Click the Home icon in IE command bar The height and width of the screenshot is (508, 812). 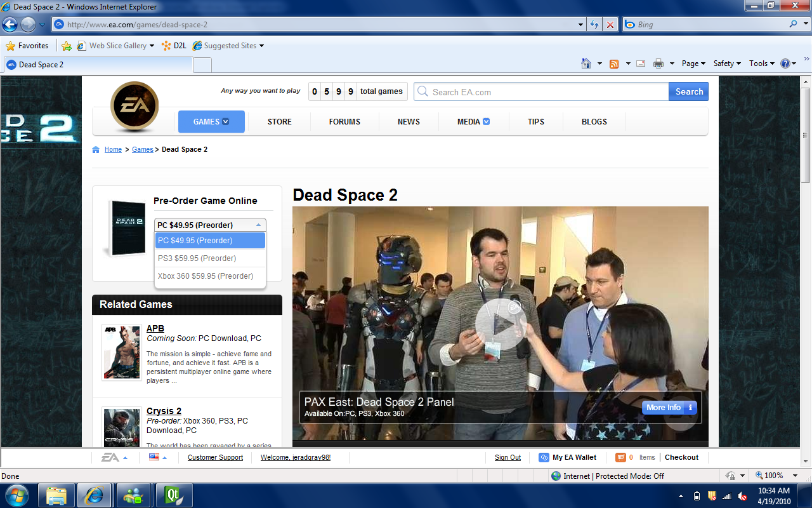(586, 63)
